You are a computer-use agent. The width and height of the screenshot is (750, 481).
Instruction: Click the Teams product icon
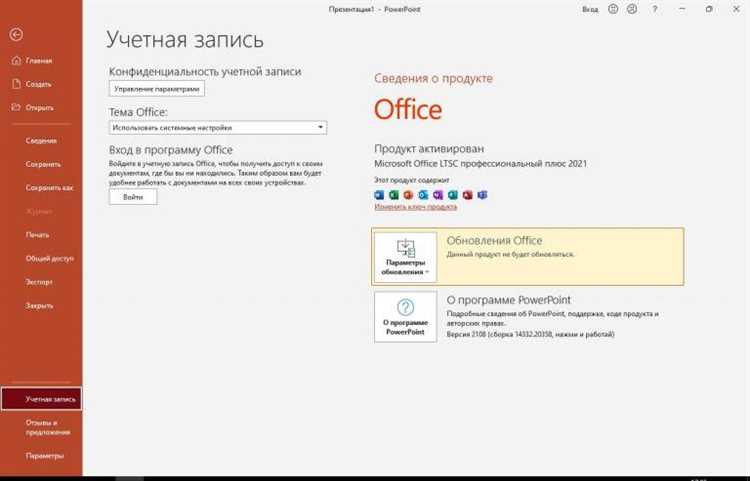[x=482, y=195]
